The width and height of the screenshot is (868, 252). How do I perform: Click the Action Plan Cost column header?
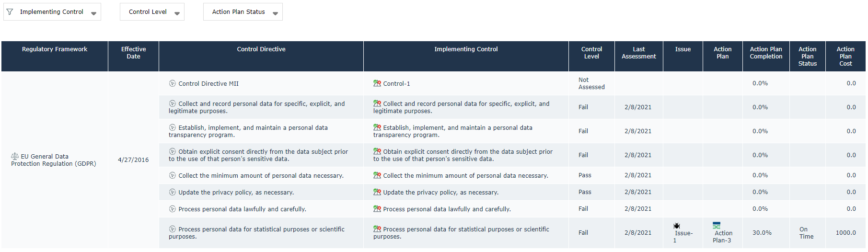point(845,56)
